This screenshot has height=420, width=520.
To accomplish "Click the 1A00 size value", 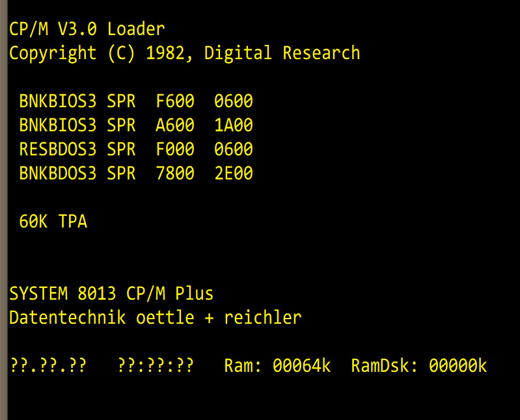I will coord(234,125).
